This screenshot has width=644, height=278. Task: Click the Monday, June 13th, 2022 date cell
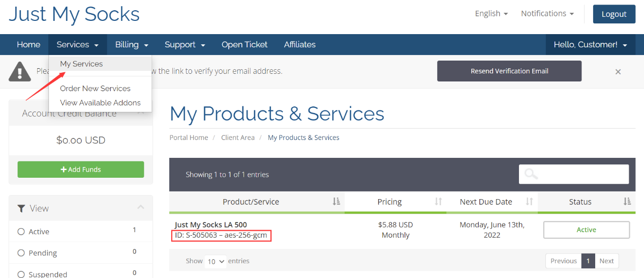[492, 230]
